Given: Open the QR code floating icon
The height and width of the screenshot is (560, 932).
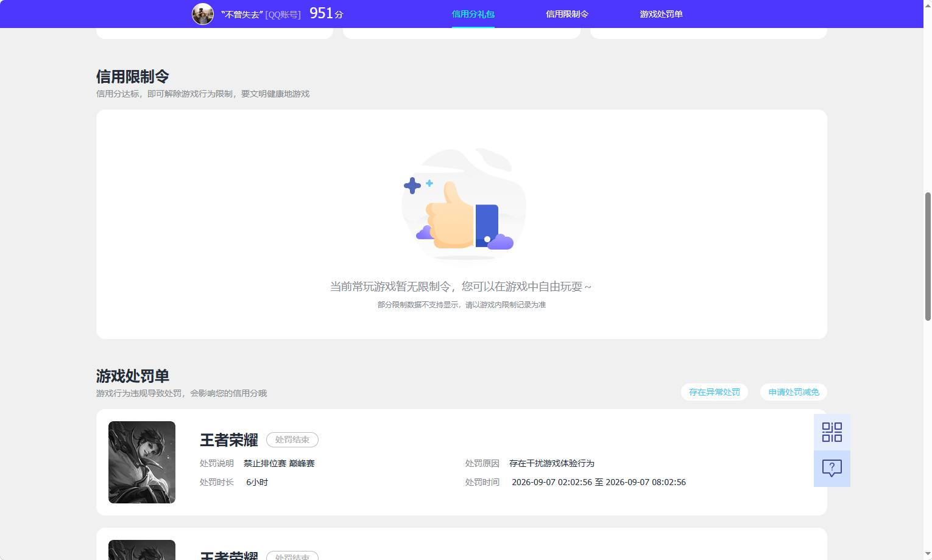Looking at the screenshot, I should tap(831, 432).
